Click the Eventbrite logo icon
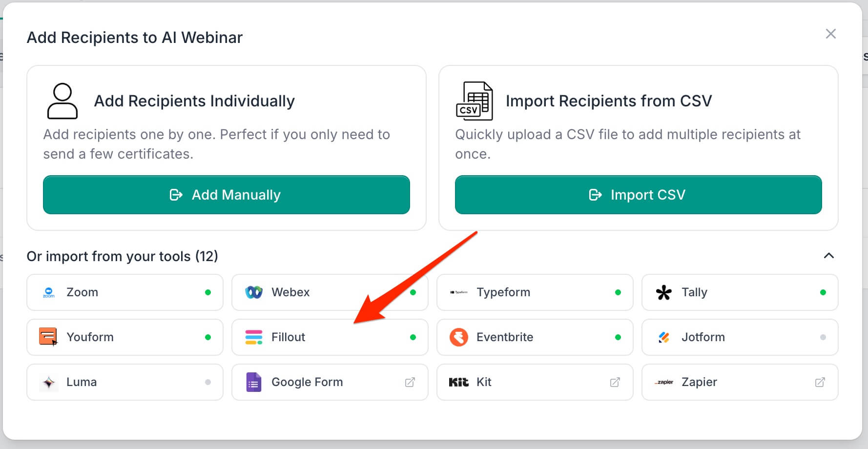The width and height of the screenshot is (868, 449). tap(459, 337)
